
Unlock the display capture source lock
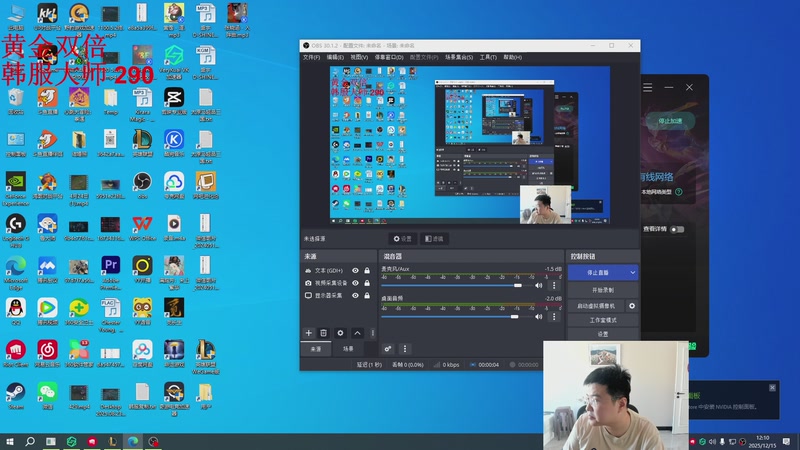(367, 295)
